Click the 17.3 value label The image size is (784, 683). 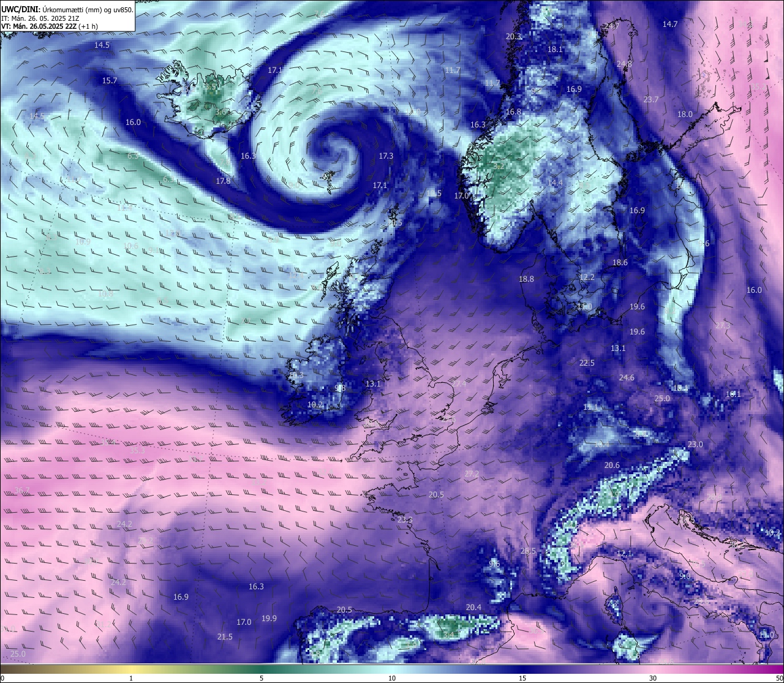[386, 156]
